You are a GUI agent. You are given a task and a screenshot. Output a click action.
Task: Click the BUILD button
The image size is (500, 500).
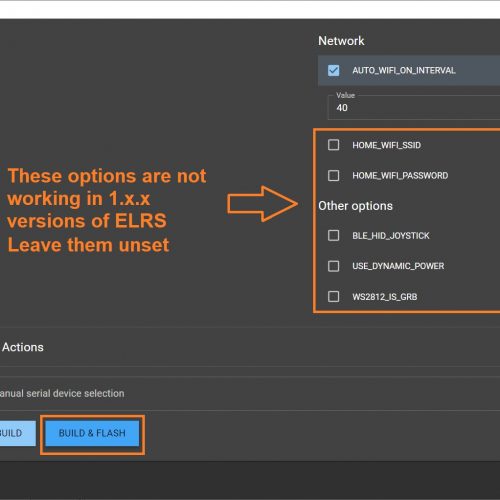[17, 433]
